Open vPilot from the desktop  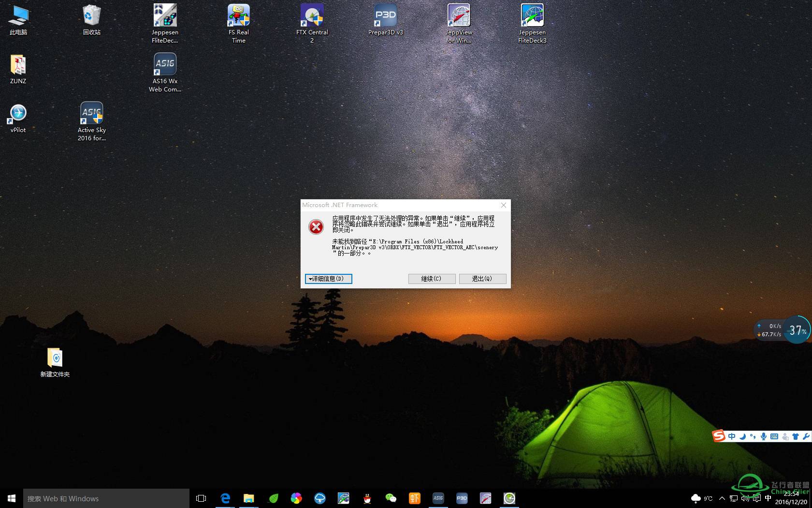[17, 113]
